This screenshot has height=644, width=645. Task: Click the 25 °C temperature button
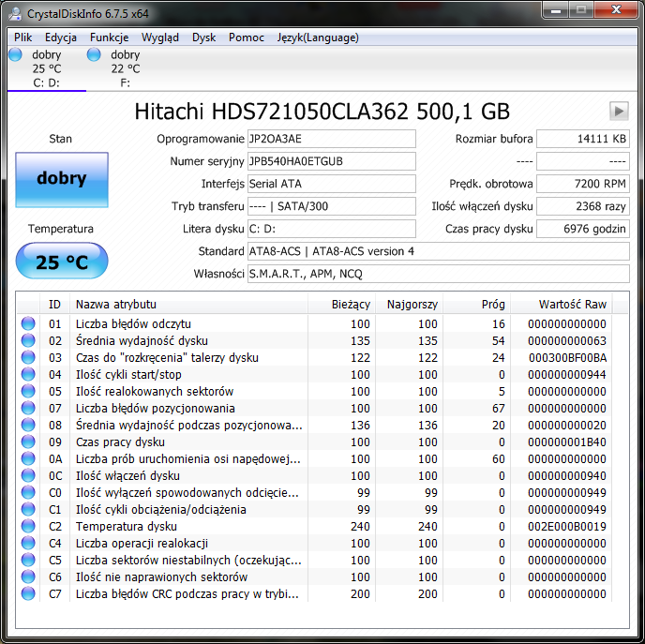(62, 261)
